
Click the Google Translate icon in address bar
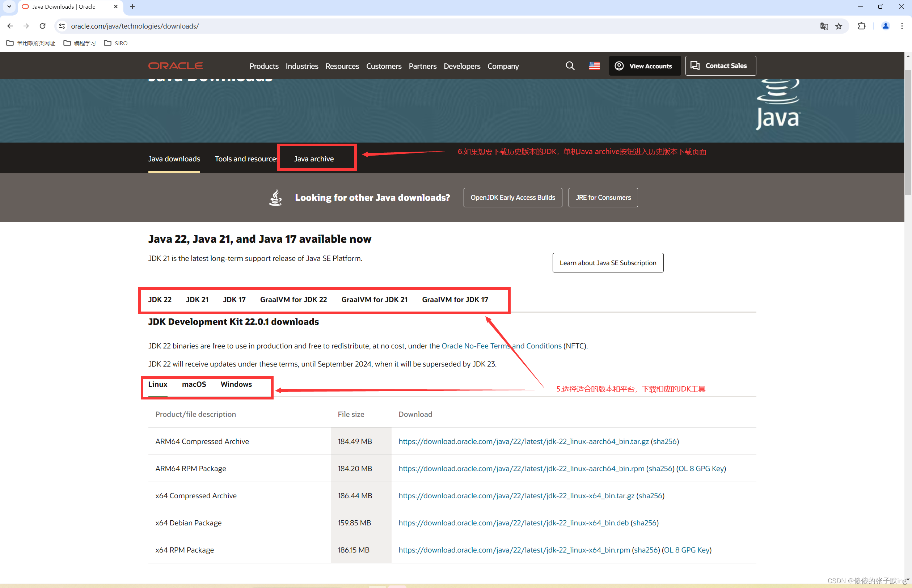click(824, 26)
